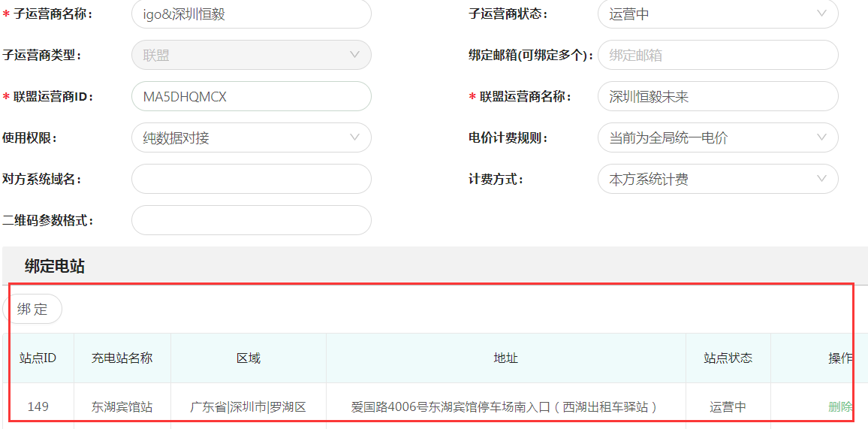868x429 pixels.
Task: Select the 充电站名称 column header
Action: [122, 358]
